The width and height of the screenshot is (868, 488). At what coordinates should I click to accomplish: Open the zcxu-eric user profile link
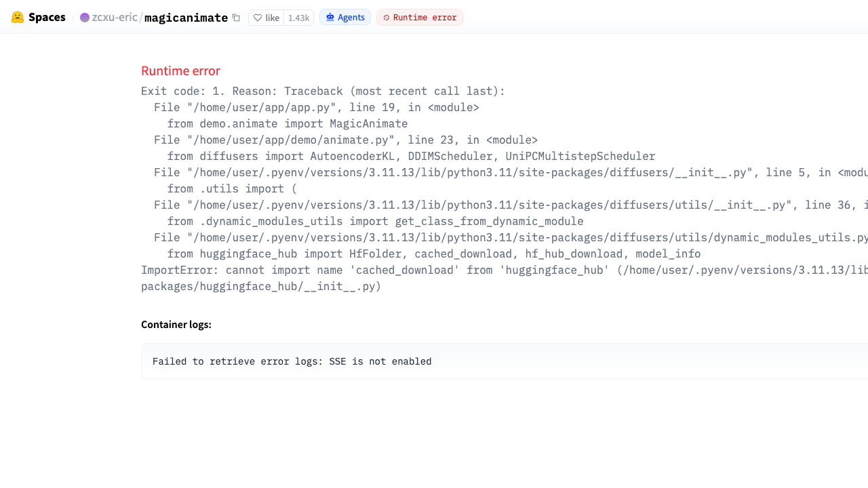click(x=115, y=18)
